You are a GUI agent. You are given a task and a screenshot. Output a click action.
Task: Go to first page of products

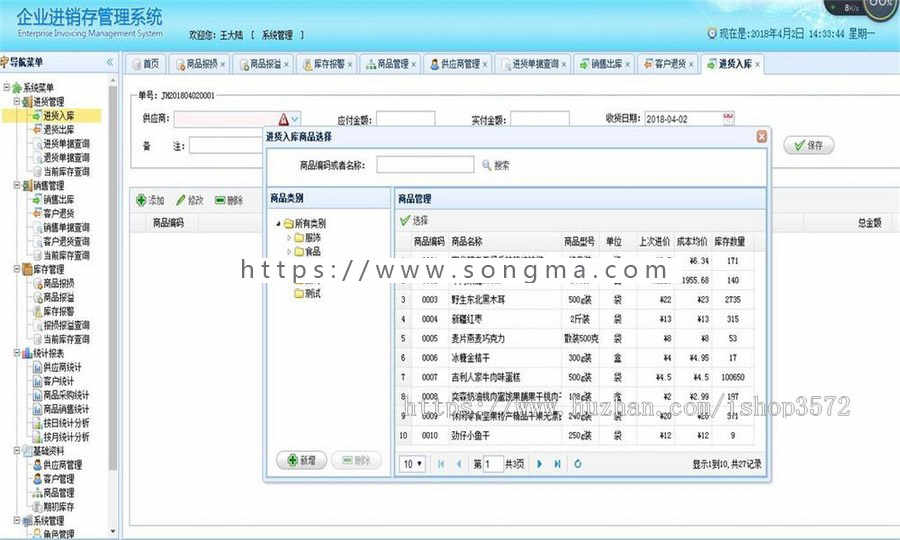(441, 464)
